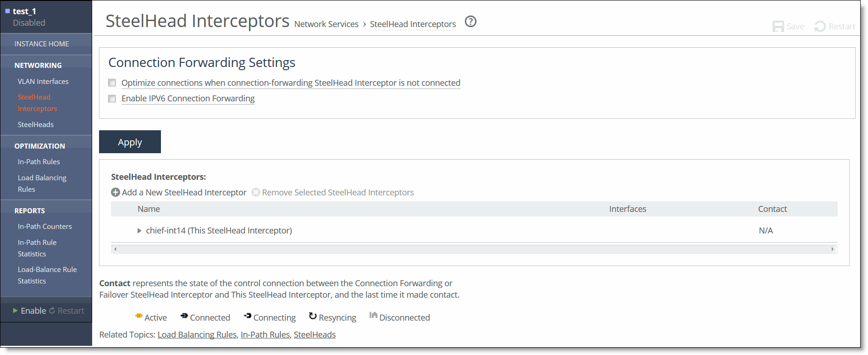
Task: Click the Disabled status text
Action: pyautogui.click(x=29, y=23)
